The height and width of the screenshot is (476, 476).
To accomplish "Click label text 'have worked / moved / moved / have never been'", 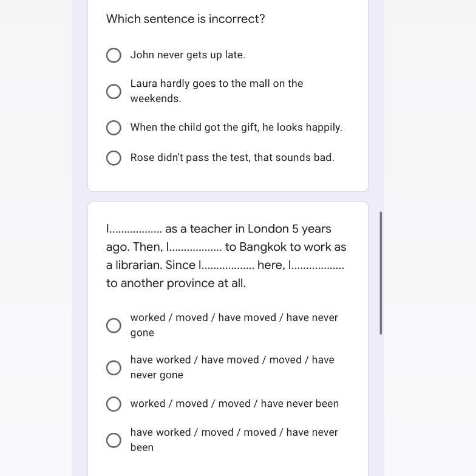I will (234, 440).
